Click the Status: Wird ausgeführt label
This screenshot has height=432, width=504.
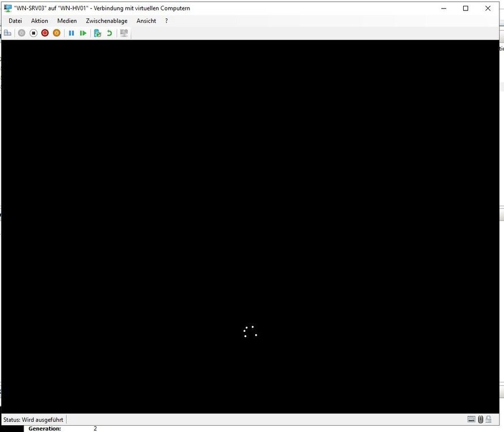(32, 419)
